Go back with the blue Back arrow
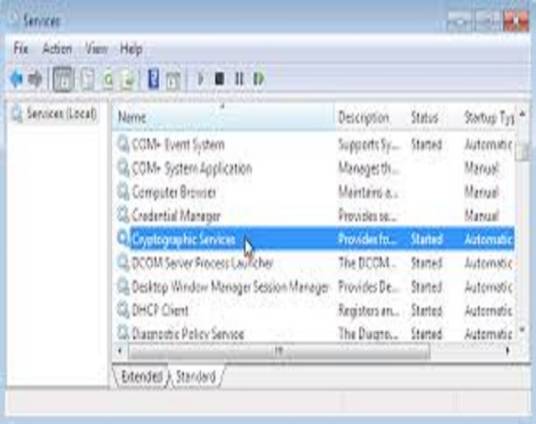This screenshot has height=424, width=536. tap(16, 79)
